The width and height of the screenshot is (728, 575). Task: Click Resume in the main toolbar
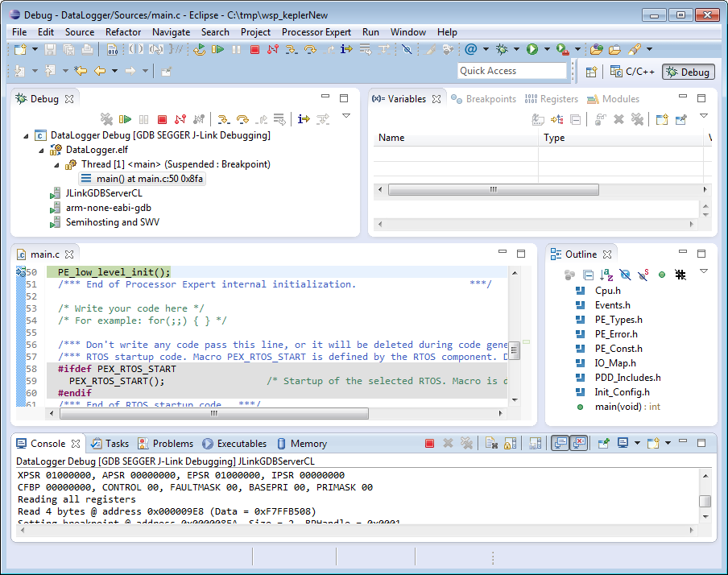[217, 50]
